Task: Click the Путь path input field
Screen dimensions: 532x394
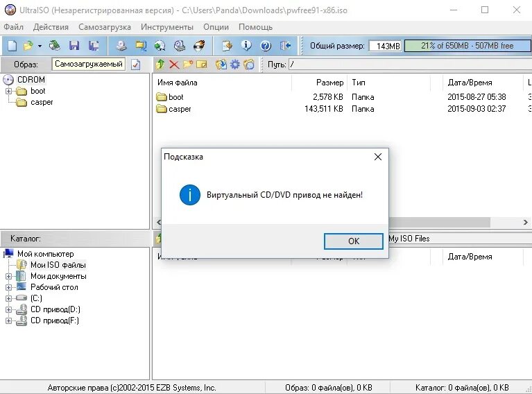Action: coord(410,64)
